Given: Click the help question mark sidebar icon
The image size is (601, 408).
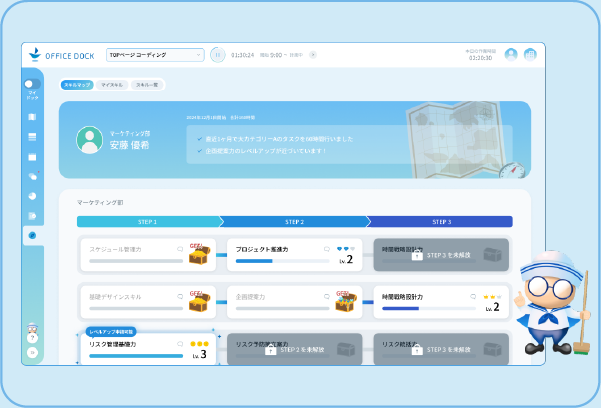Looking at the screenshot, I should pos(33,338).
